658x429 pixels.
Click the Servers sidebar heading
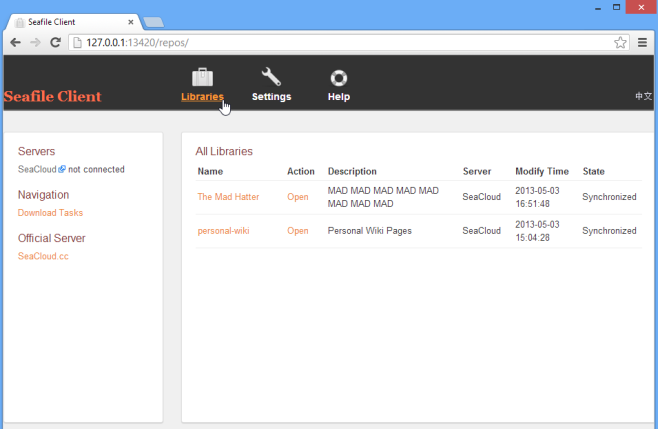click(x=37, y=151)
